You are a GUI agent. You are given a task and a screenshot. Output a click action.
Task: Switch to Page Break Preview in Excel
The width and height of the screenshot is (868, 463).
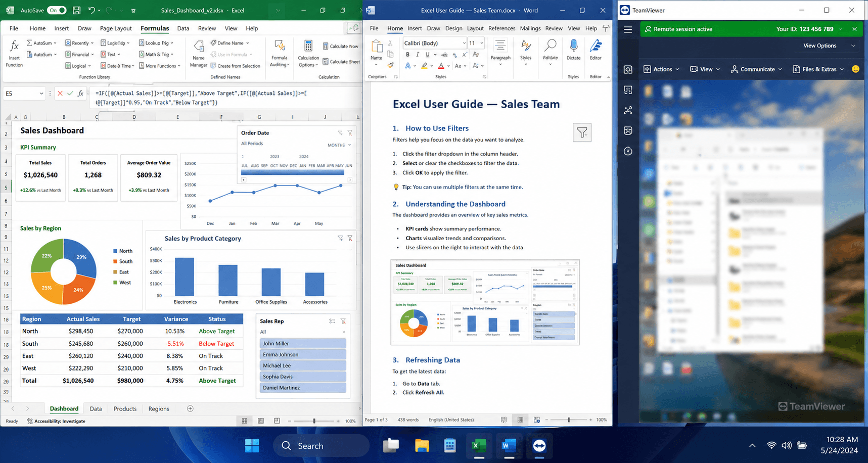[277, 421]
